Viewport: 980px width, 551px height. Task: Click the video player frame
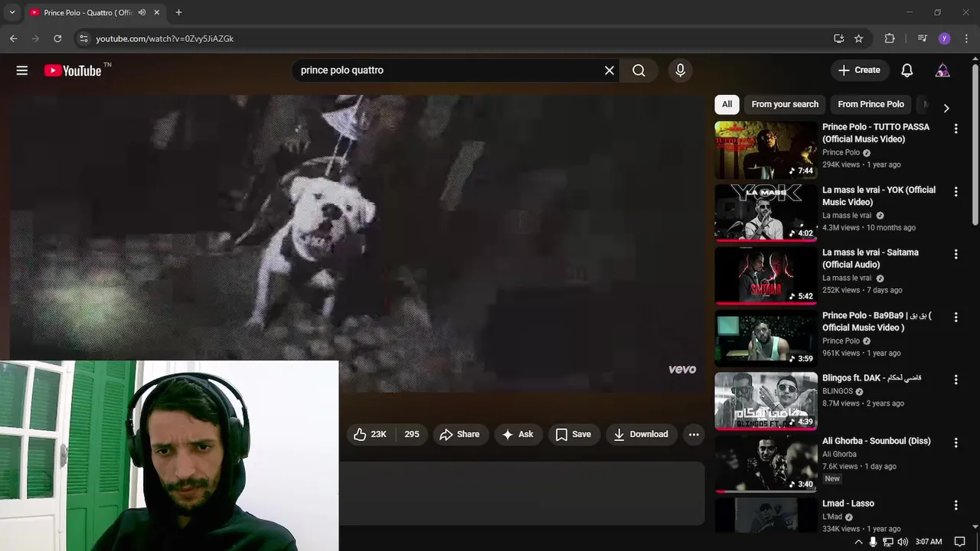coord(357,243)
